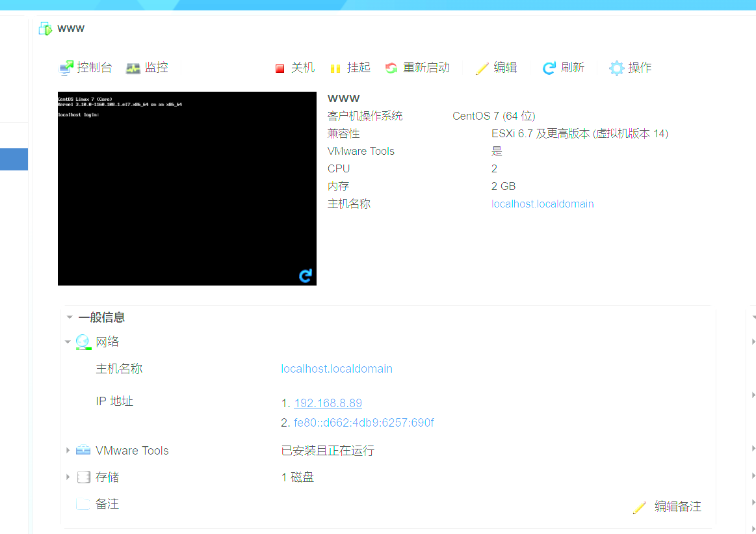756x534 pixels.
Task: Select the highlighted blue item in left sidebar
Action: 14,159
